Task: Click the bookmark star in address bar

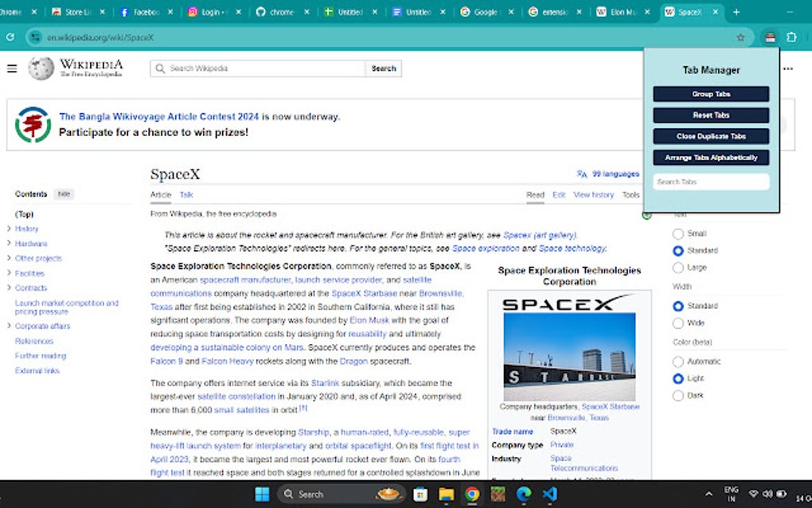Action: pyautogui.click(x=740, y=37)
